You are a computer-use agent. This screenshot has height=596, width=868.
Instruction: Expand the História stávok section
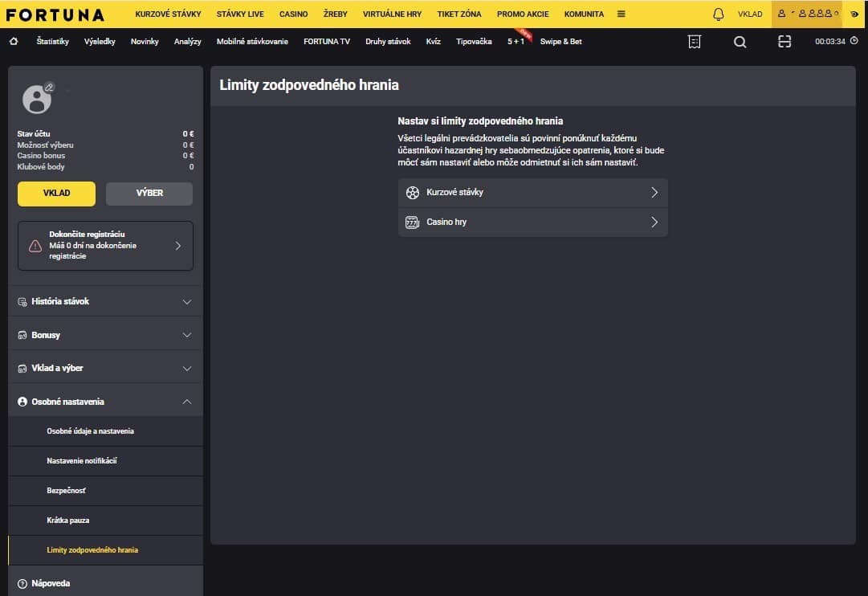(105, 301)
